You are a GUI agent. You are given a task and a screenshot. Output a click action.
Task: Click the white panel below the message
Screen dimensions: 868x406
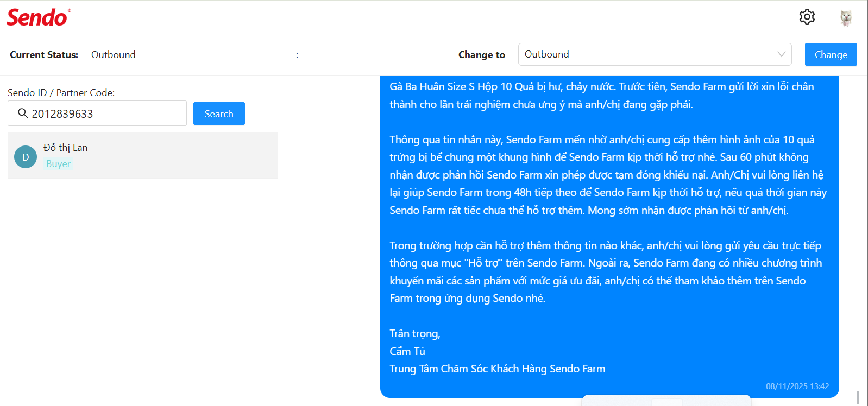[666, 401]
